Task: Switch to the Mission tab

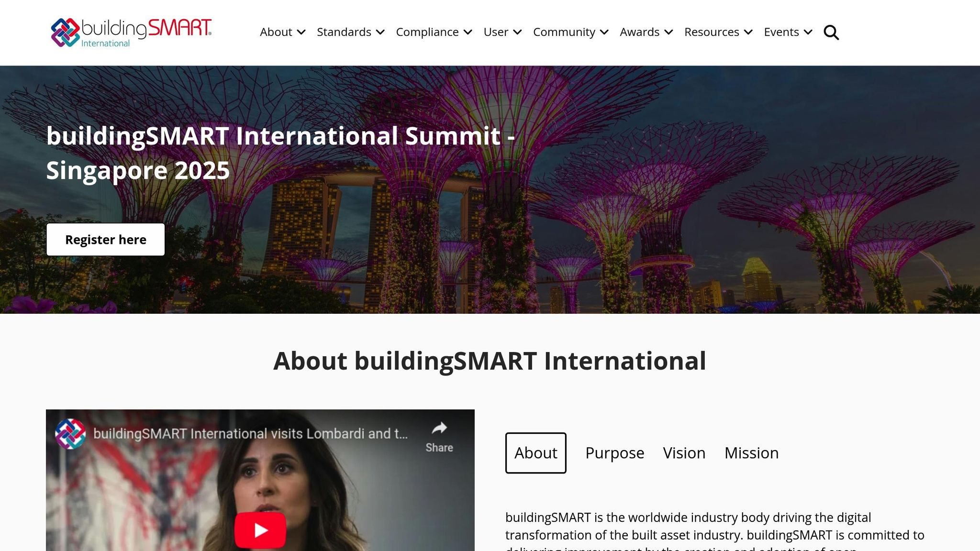Action: (752, 453)
